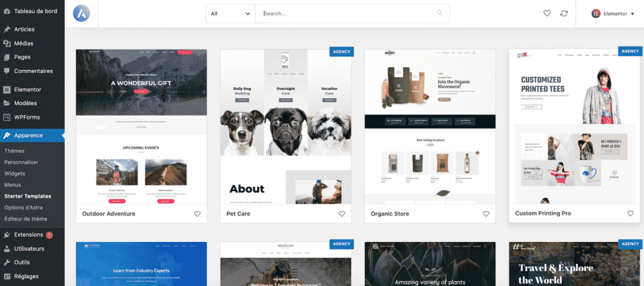Click the search magnifier icon
Image resolution: width=644 pixels, height=286 pixels.
pos(439,13)
